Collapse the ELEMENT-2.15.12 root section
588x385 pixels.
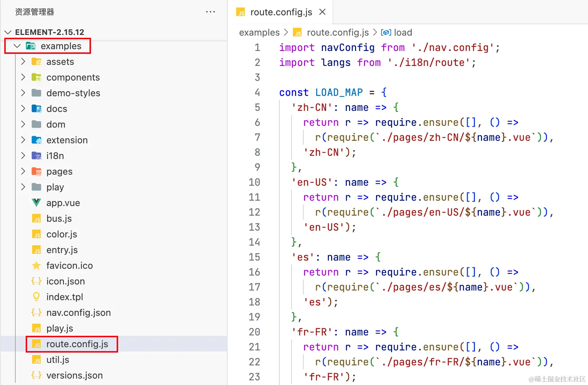point(8,32)
